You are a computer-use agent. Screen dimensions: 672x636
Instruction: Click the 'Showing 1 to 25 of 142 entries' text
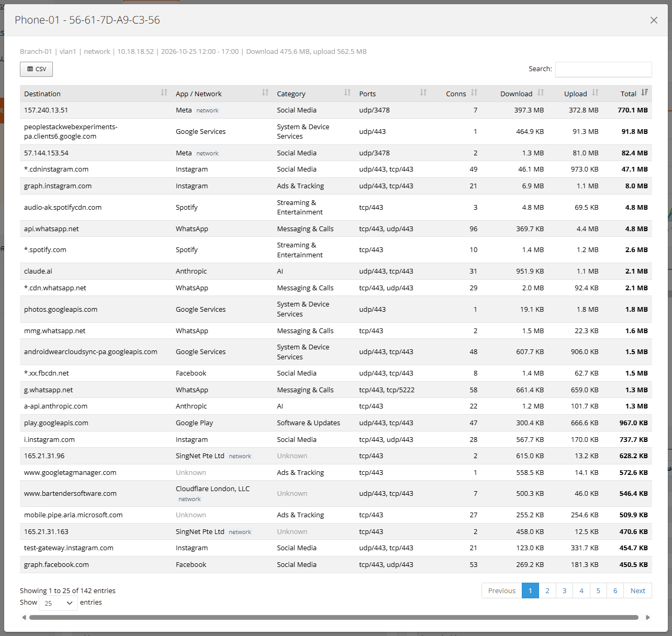coord(68,590)
